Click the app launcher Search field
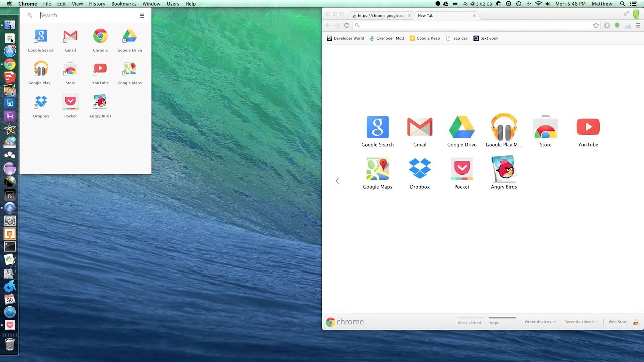This screenshot has width=644, height=362. coord(86,15)
